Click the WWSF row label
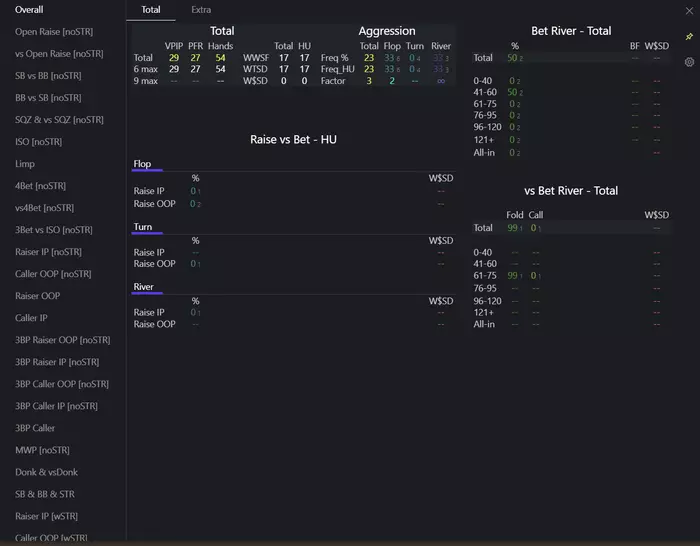The image size is (700, 546). [256, 58]
